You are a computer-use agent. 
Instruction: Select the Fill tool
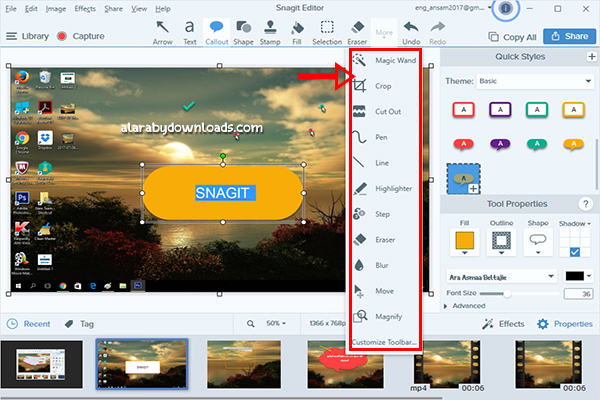tap(297, 33)
